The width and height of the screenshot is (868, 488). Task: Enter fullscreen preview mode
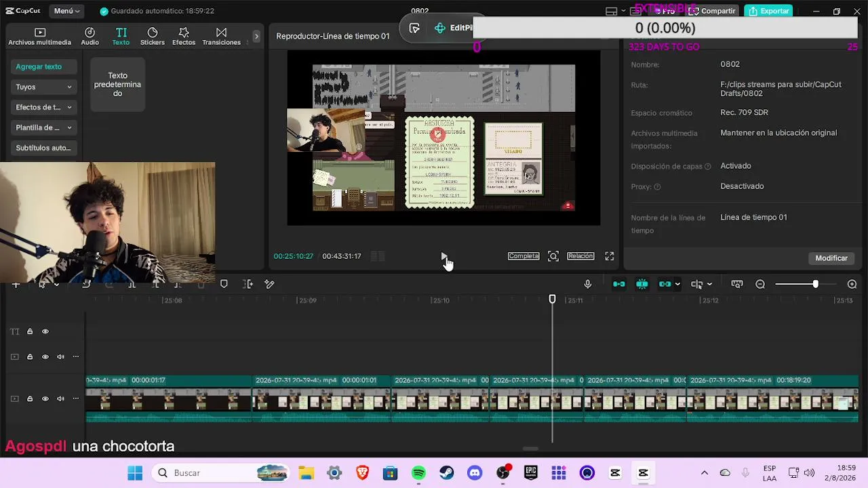[610, 256]
